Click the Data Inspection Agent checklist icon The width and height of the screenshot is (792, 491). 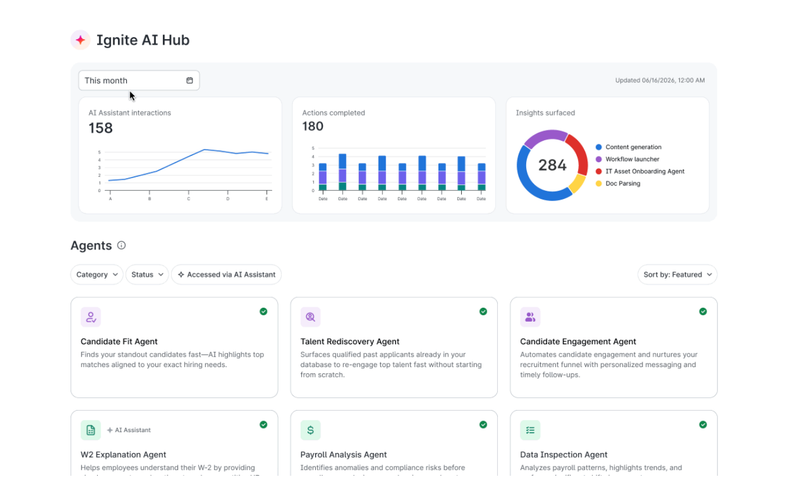[x=530, y=430]
